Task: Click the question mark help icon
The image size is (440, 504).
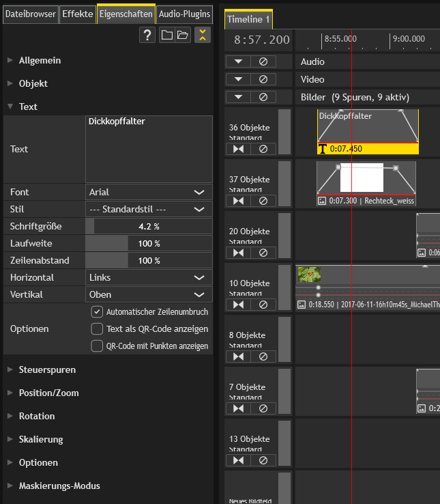Action: [x=147, y=36]
